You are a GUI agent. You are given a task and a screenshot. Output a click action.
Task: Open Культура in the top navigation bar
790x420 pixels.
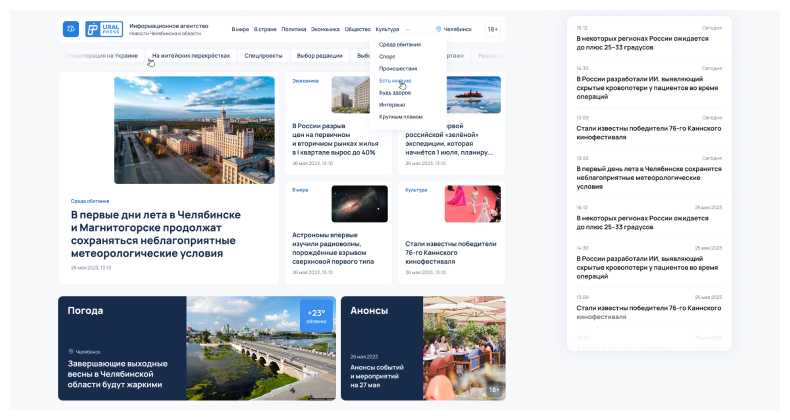click(387, 29)
